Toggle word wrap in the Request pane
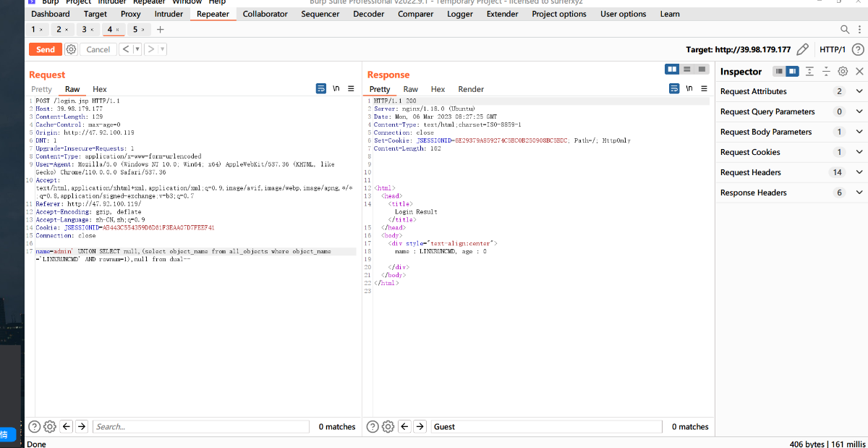868x448 pixels. pyautogui.click(x=321, y=88)
